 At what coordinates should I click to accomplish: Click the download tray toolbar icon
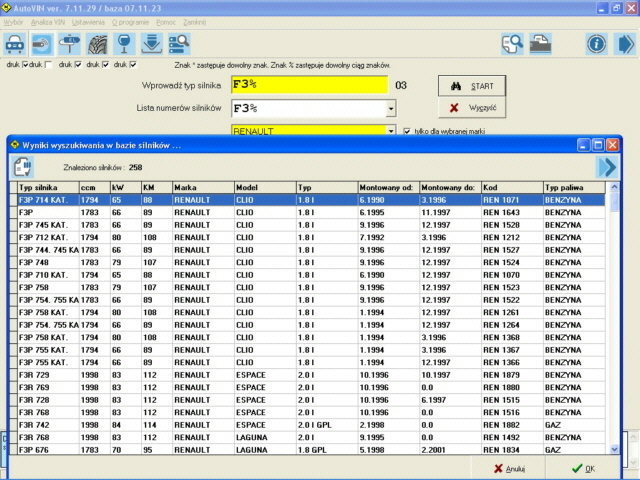coord(152,43)
